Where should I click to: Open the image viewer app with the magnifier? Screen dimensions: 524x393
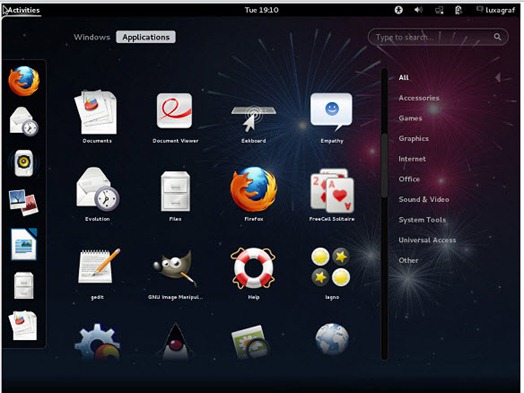251,342
